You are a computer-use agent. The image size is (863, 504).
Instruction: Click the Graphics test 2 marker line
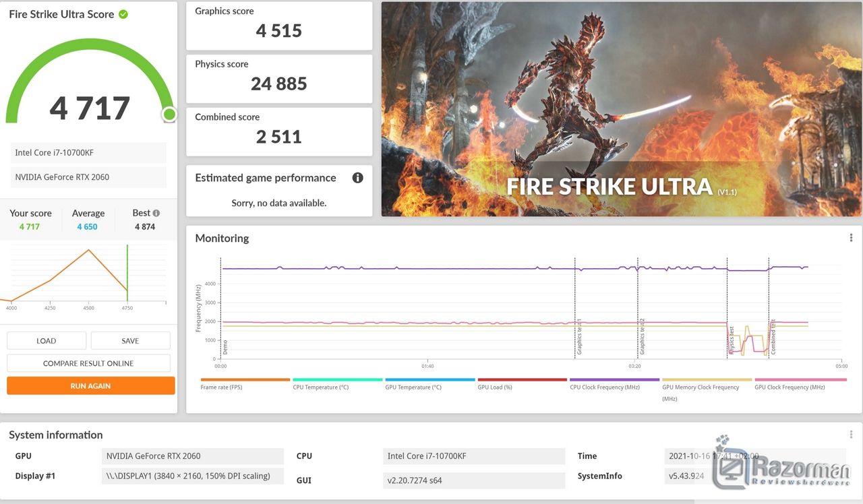tap(637, 307)
